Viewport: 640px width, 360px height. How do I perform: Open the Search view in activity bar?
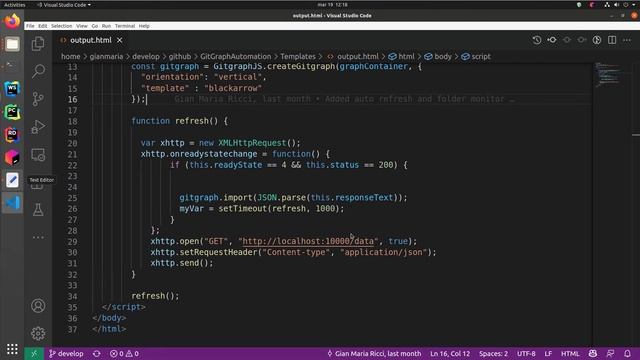tap(38, 71)
